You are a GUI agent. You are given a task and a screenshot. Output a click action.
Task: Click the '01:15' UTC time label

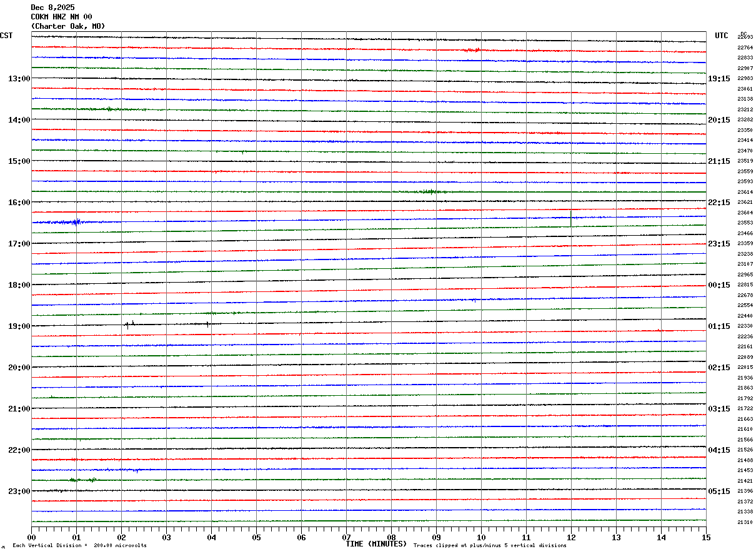coord(719,326)
